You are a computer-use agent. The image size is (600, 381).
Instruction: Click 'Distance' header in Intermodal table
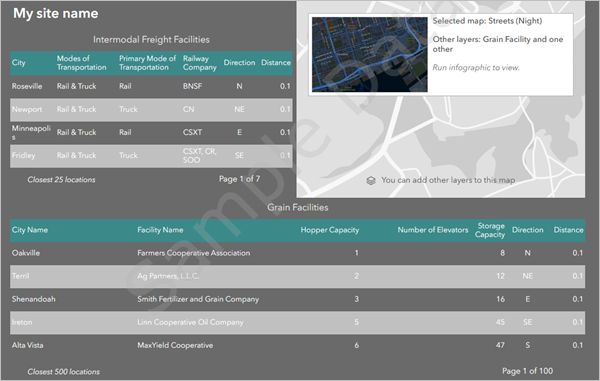coord(276,63)
